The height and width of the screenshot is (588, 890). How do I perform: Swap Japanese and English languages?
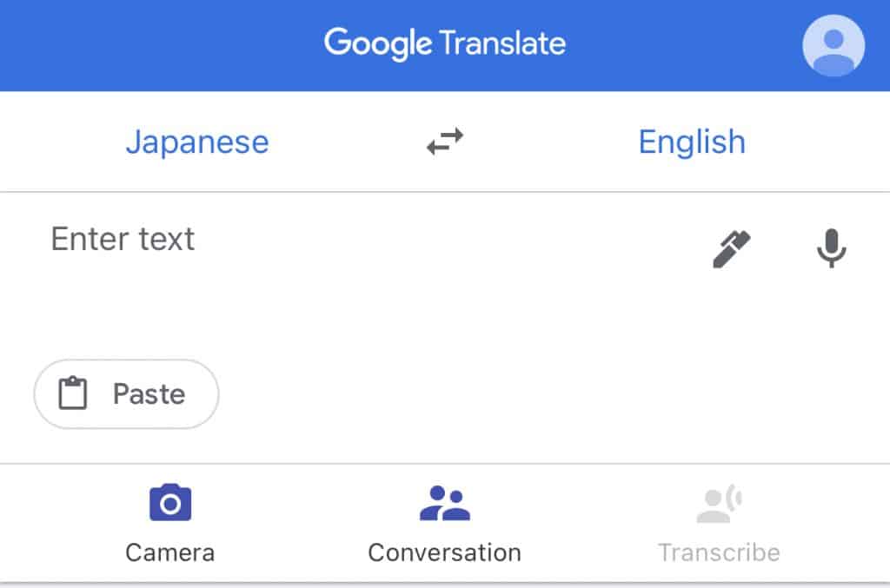click(445, 142)
